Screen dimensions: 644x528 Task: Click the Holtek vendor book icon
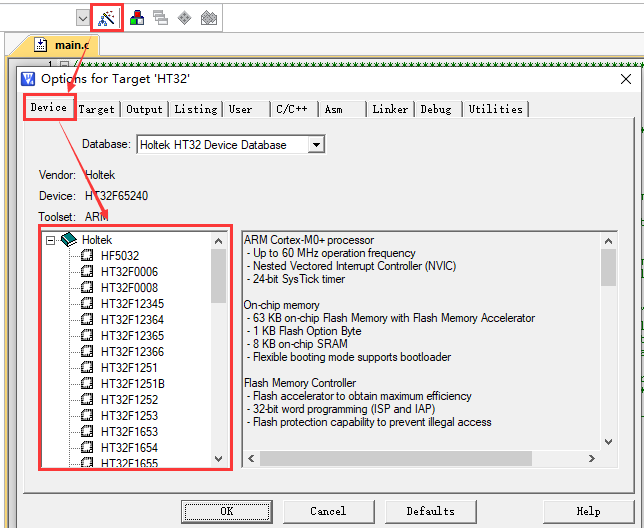point(69,240)
